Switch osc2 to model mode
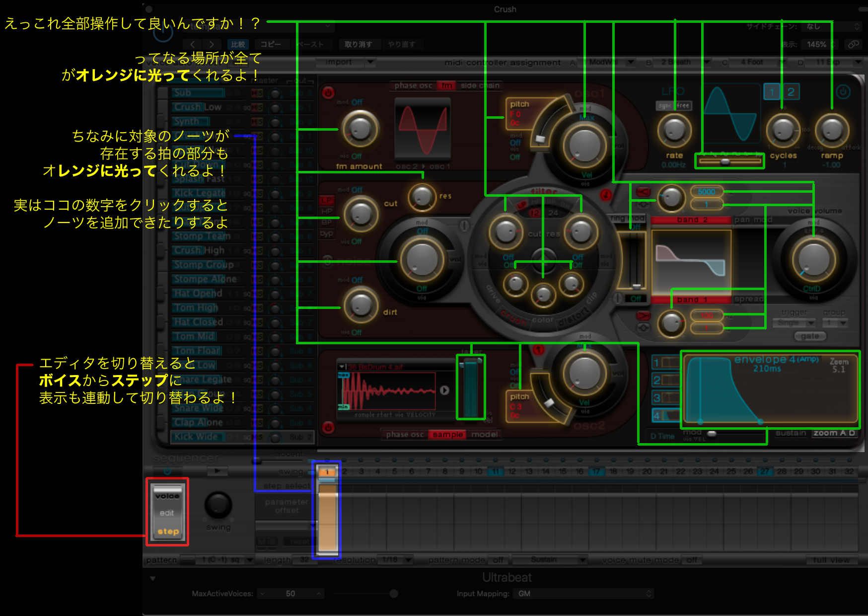 point(484,434)
